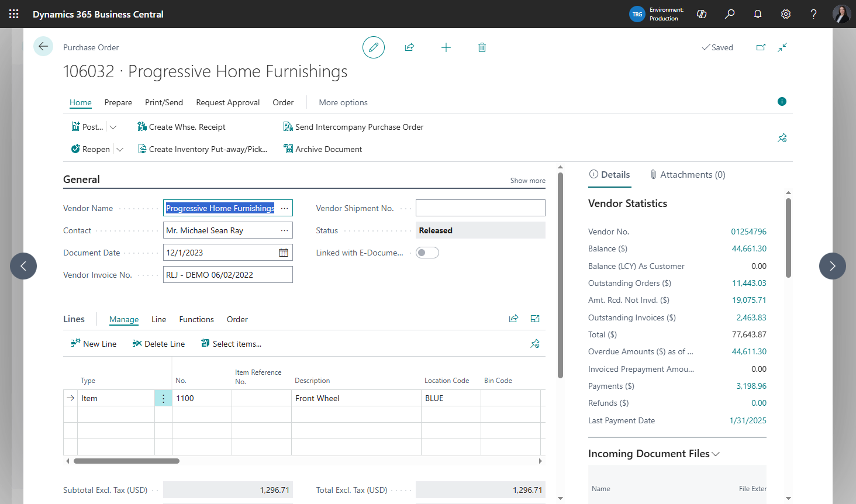Click Send Intercompany Purchase Order
Screen dimensions: 856x504
tap(353, 127)
